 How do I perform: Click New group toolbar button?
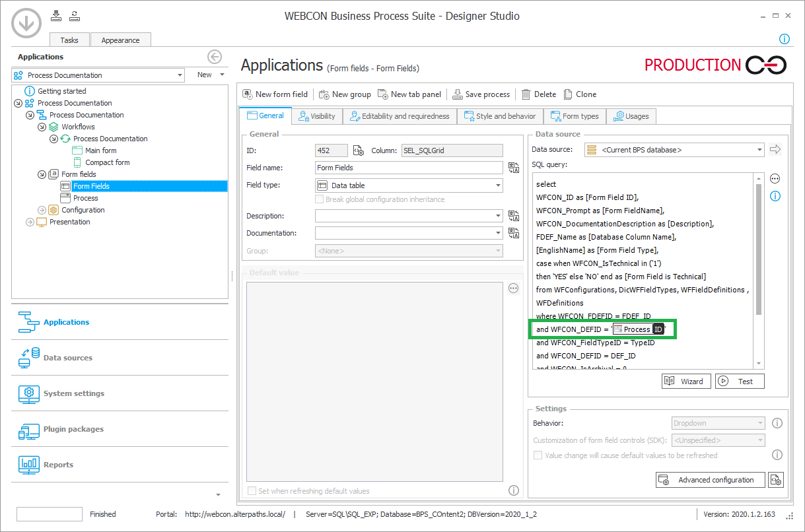[345, 94]
